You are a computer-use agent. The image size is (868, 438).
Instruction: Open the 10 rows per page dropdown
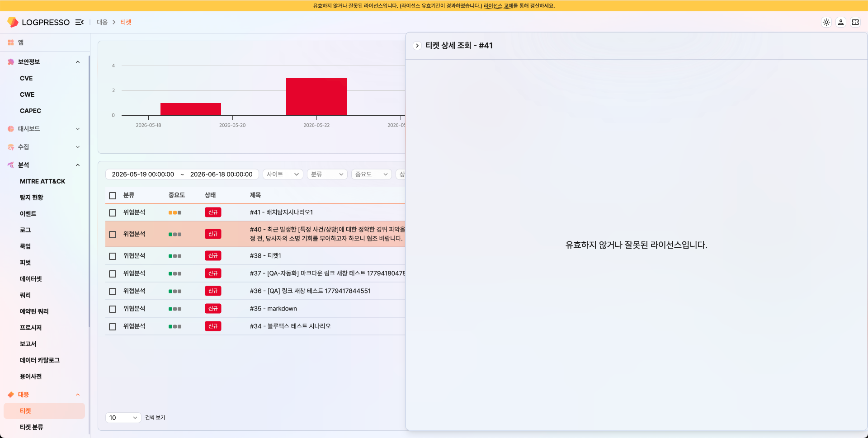click(x=123, y=418)
